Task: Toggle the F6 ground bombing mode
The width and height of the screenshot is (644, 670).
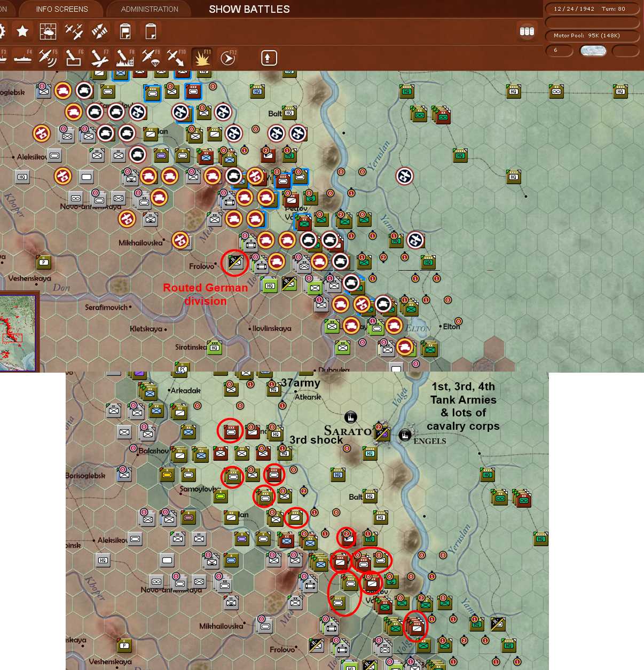Action: 74,57
